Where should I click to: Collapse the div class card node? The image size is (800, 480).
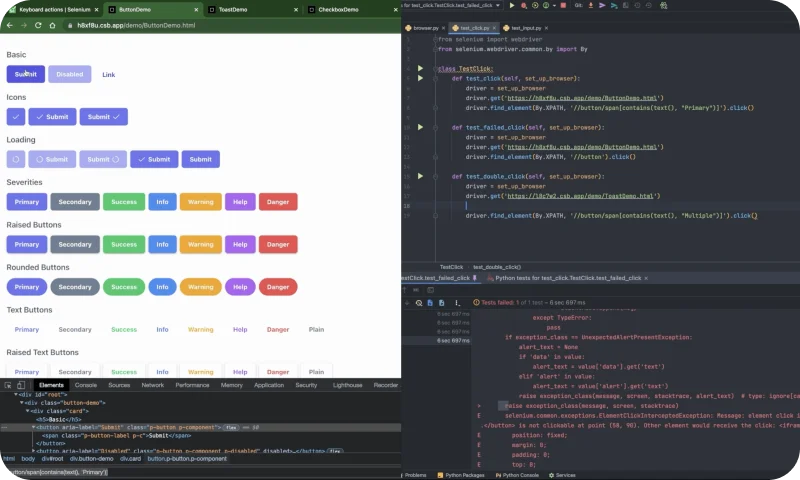[28, 411]
